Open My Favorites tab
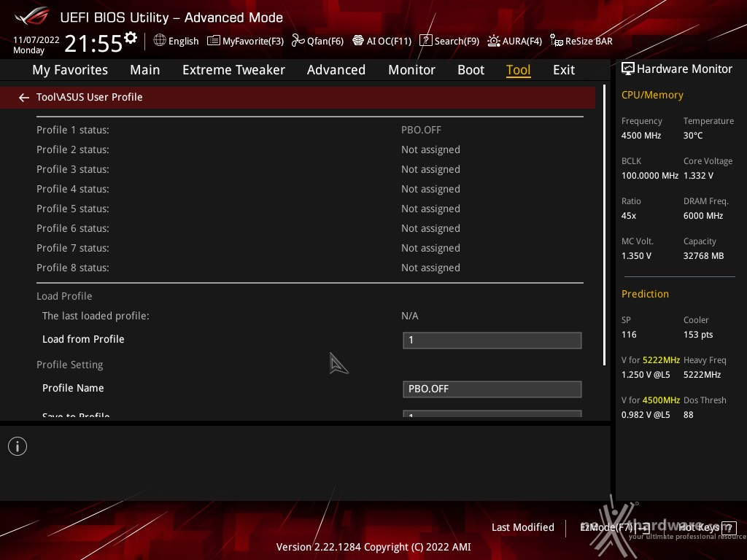The width and height of the screenshot is (747, 560). pos(70,70)
